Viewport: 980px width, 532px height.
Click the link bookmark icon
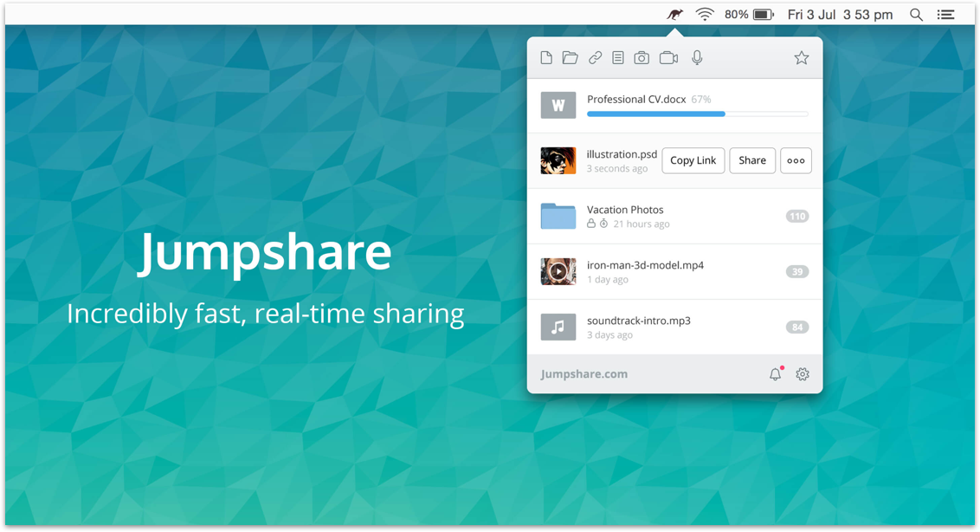[595, 58]
